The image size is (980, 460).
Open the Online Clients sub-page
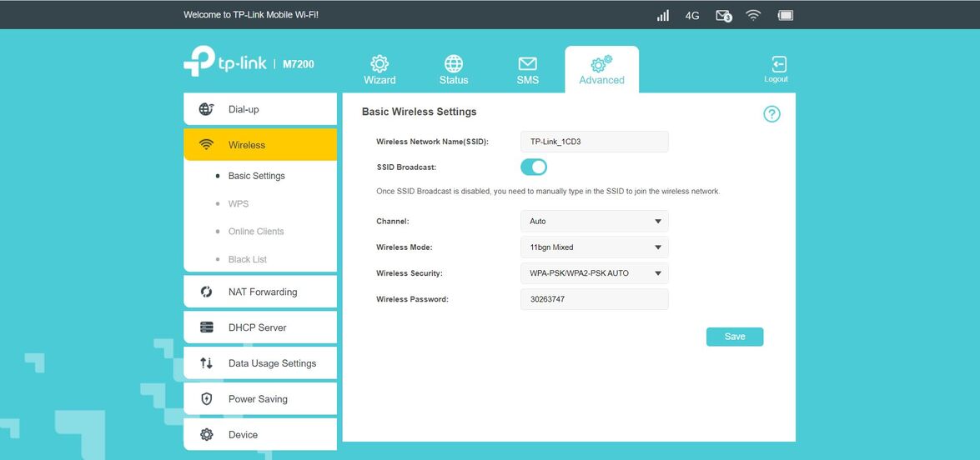pyautogui.click(x=256, y=232)
